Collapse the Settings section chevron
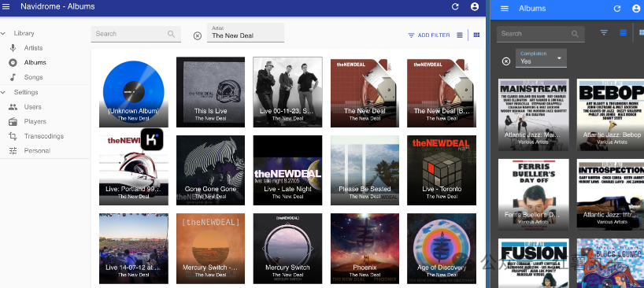 (x=3, y=92)
